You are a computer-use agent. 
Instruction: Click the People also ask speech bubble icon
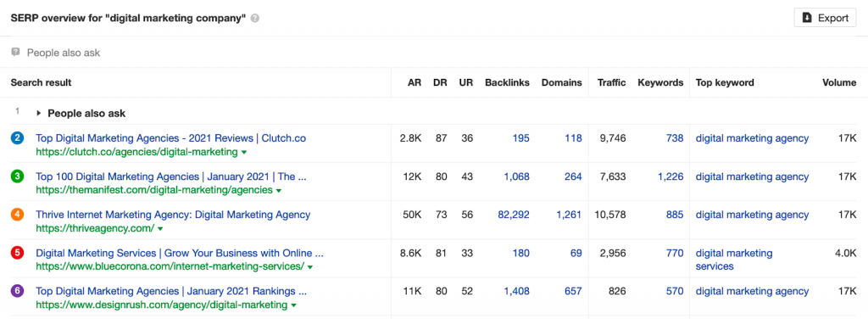pyautogui.click(x=15, y=53)
